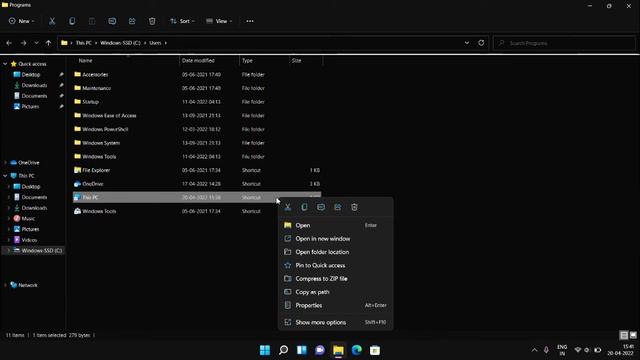Expand Windows SSD (C:) in the navigation pane
The image size is (640, 360).
click(x=9, y=251)
